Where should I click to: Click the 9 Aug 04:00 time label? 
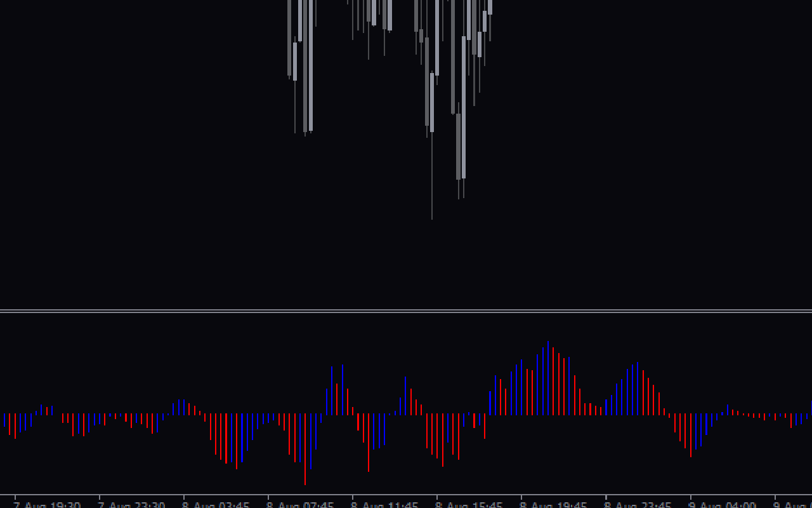[722, 505]
